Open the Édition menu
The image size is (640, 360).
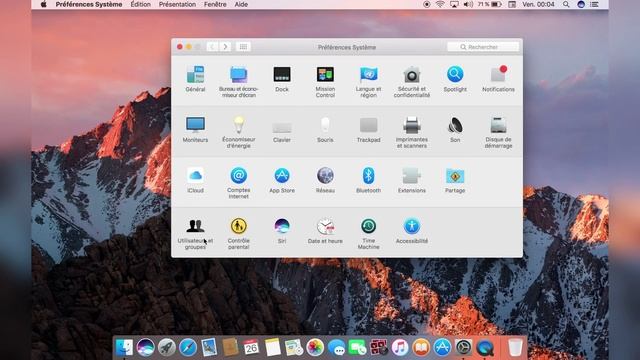point(140,4)
